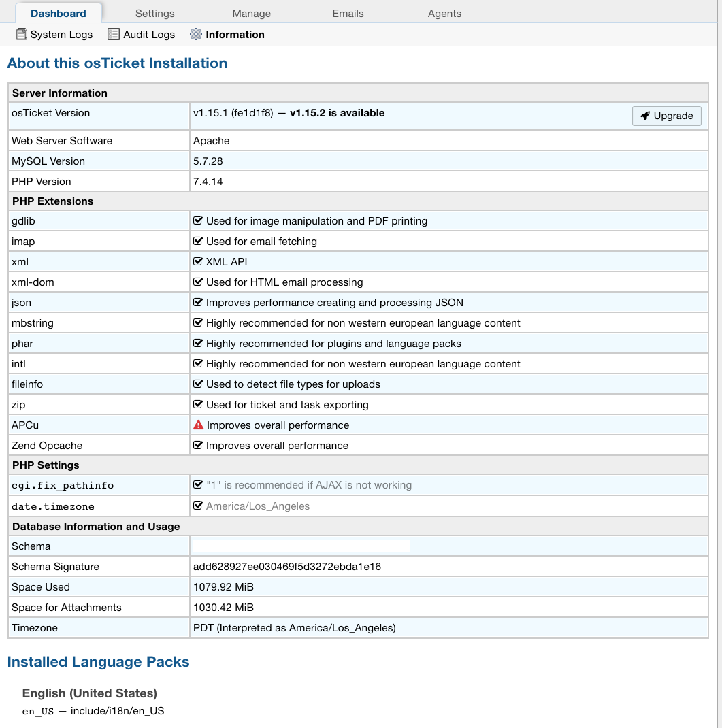This screenshot has width=722, height=728.
Task: Open the Manage tab
Action: (x=251, y=14)
